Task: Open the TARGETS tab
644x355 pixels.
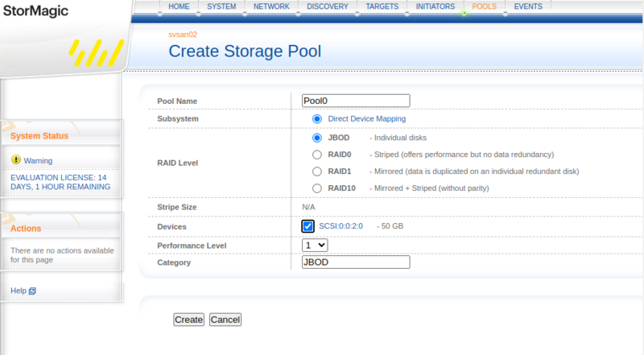Action: point(382,6)
